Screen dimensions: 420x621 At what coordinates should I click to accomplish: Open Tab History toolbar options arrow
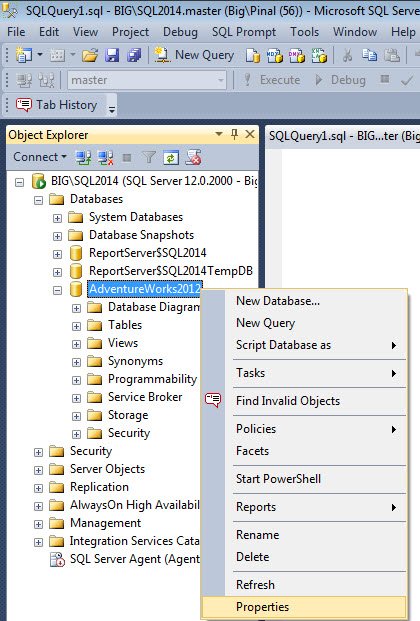(x=112, y=109)
